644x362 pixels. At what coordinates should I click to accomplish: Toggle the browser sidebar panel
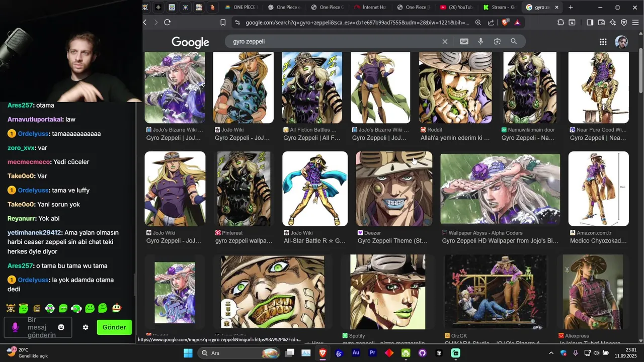tap(590, 22)
